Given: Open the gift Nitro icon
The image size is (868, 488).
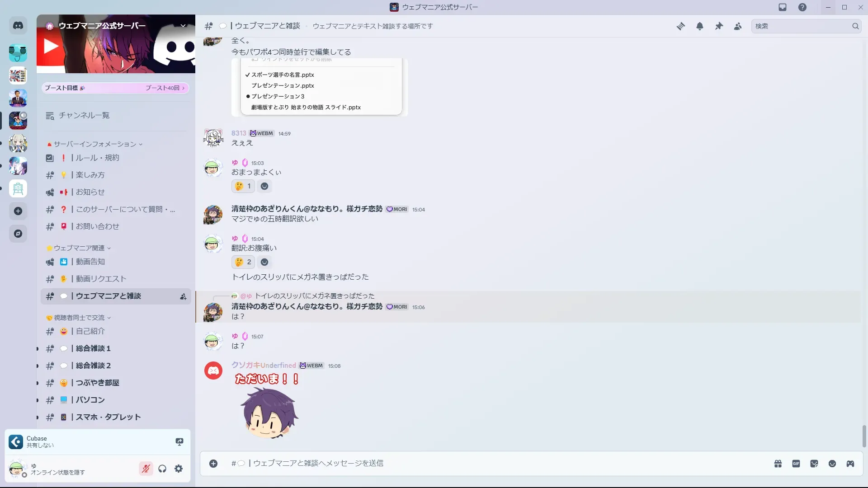Looking at the screenshot, I should point(778,464).
